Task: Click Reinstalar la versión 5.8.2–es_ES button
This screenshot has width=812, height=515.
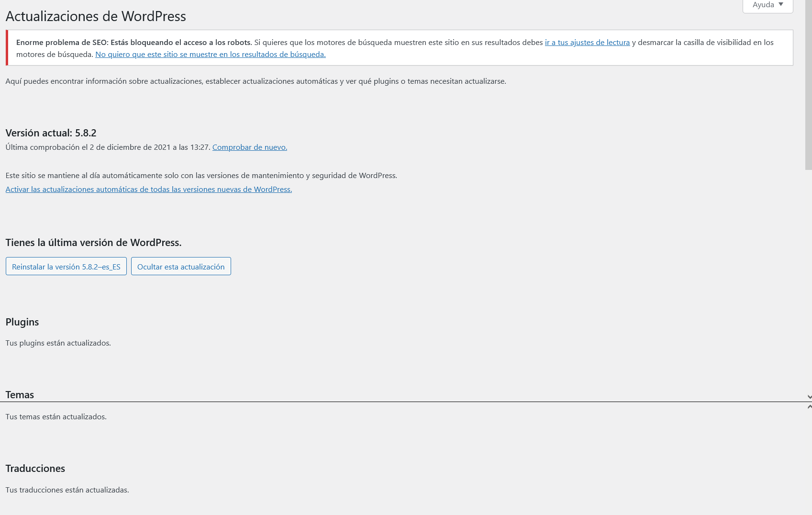Action: [66, 267]
